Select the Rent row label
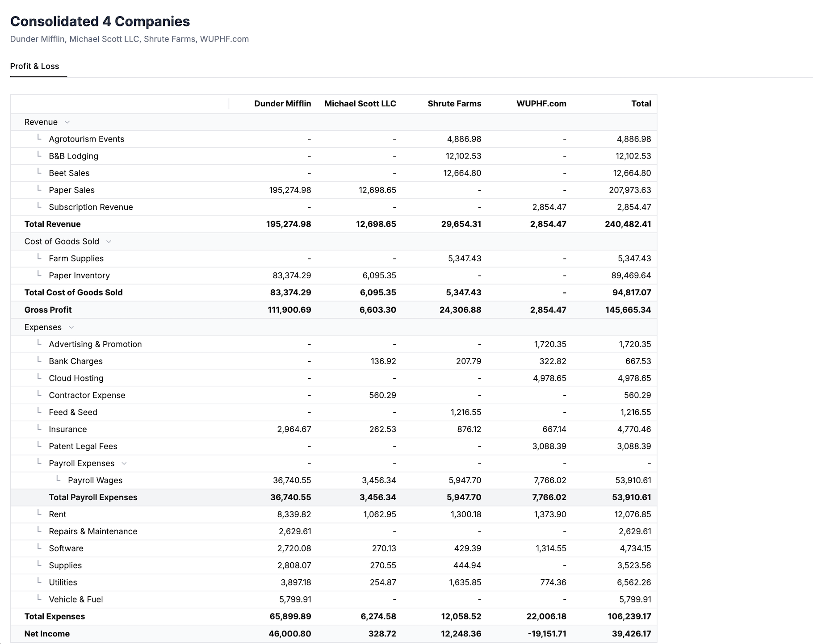The width and height of the screenshot is (813, 644). coord(58,514)
